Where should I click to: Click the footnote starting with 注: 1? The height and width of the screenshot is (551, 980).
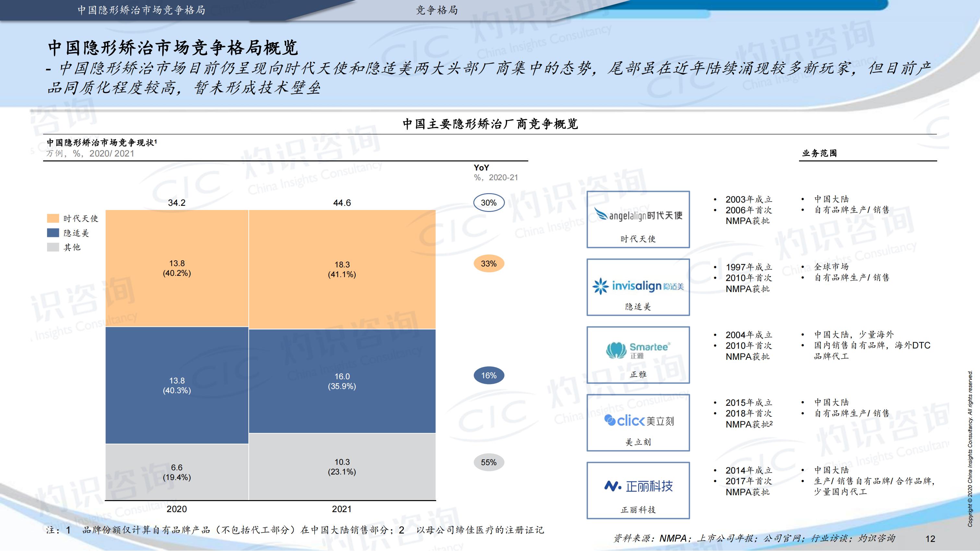[x=295, y=530]
